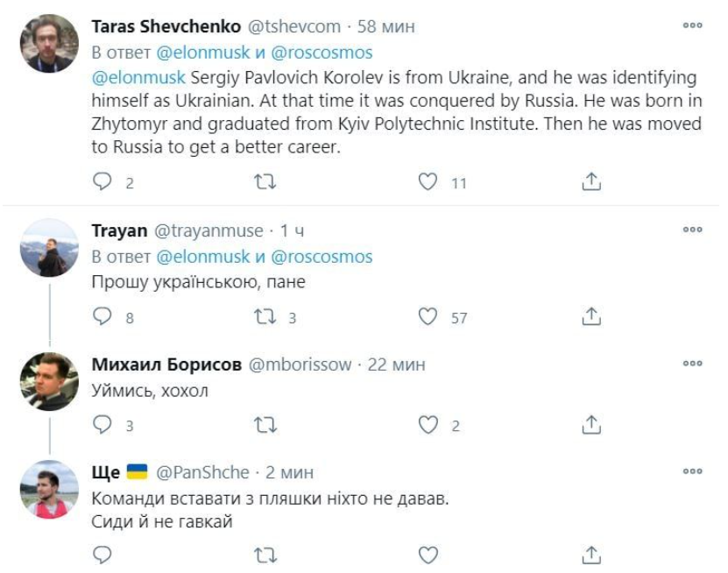Open @roscosmos link in Trayan's reply header

pyautogui.click(x=322, y=257)
